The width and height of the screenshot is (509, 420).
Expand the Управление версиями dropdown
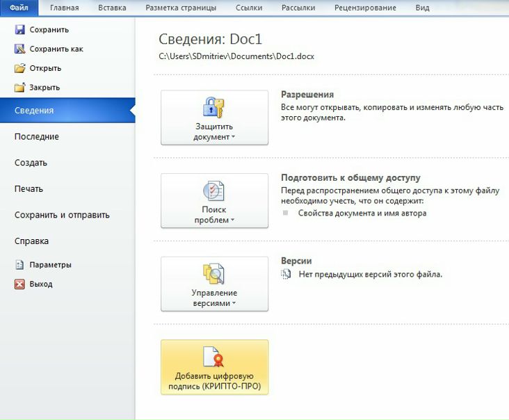pyautogui.click(x=214, y=298)
